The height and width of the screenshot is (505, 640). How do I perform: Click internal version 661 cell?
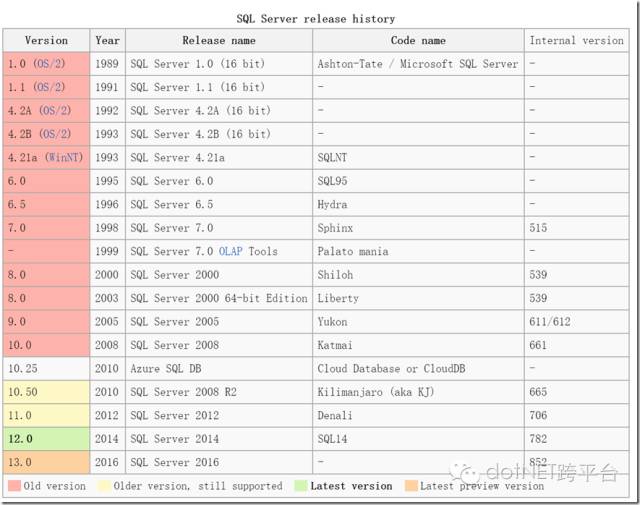point(576,345)
